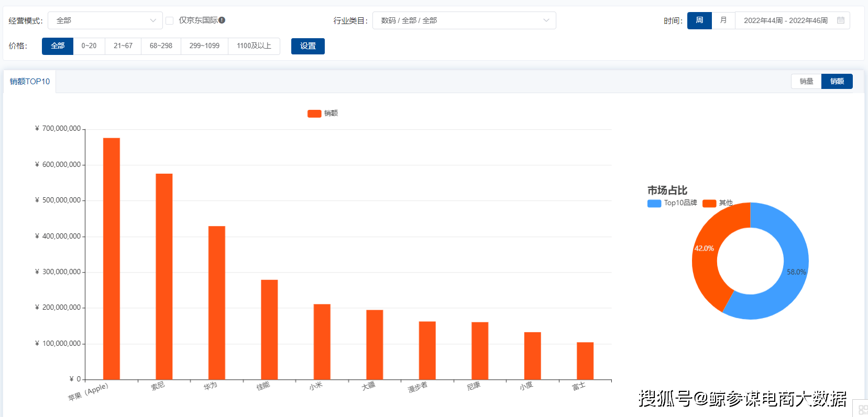Select the 销额TOP10 tab
This screenshot has height=417, width=868.
pos(30,82)
